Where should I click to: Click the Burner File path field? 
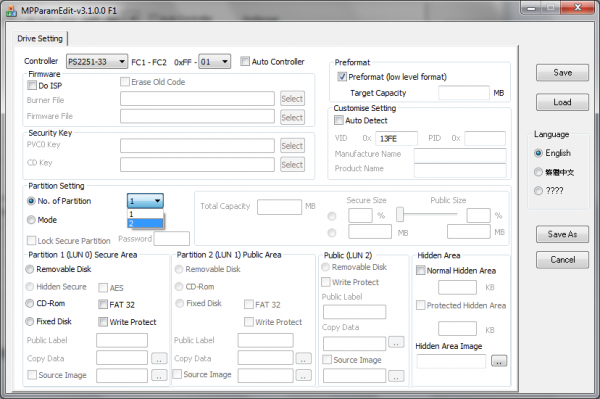197,99
